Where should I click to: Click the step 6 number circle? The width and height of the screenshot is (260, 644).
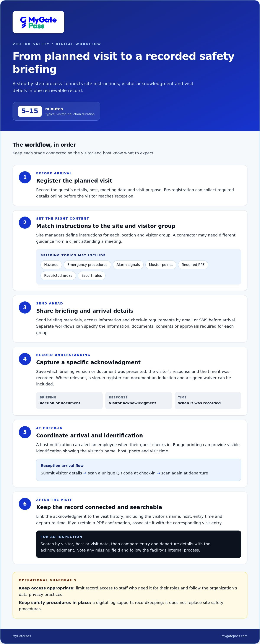click(25, 504)
